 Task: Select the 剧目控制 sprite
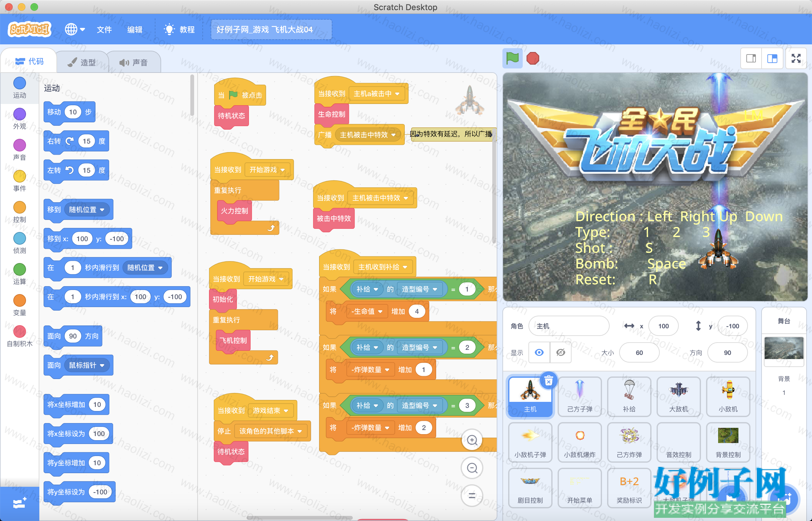(530, 488)
